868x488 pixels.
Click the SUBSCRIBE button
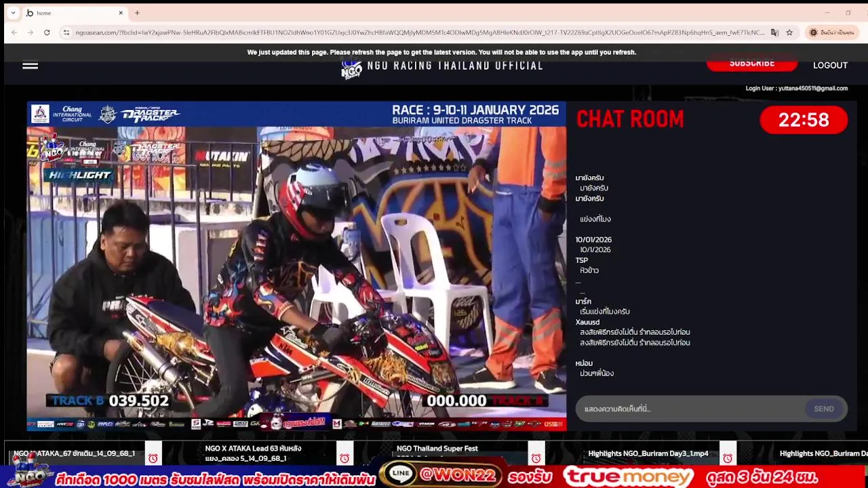[751, 64]
